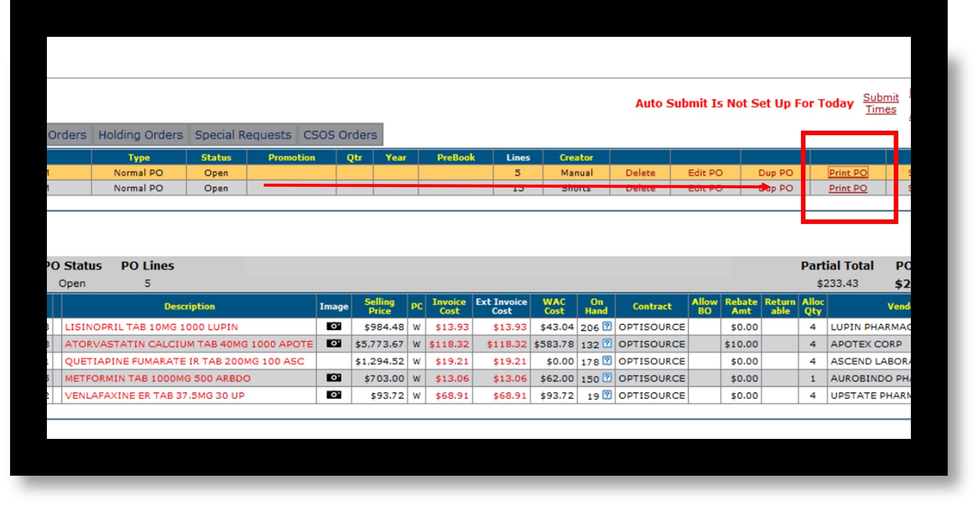Viewport: 980px width, 508px height.
Task: Click Manual creator cell
Action: click(577, 173)
